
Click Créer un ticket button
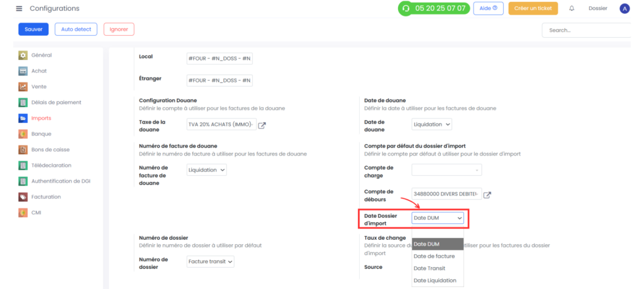point(533,8)
